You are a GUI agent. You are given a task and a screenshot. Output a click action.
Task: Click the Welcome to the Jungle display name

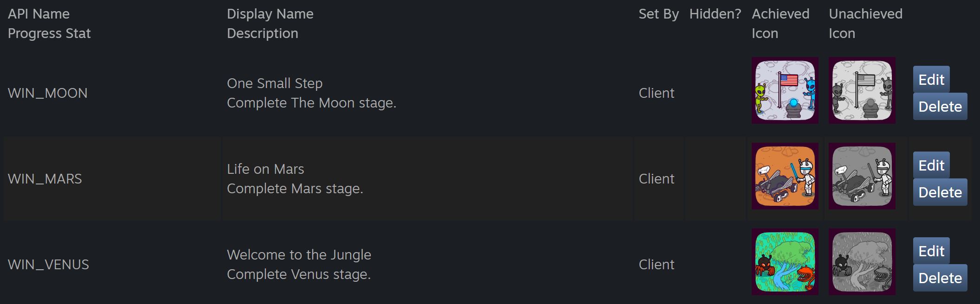(x=299, y=255)
